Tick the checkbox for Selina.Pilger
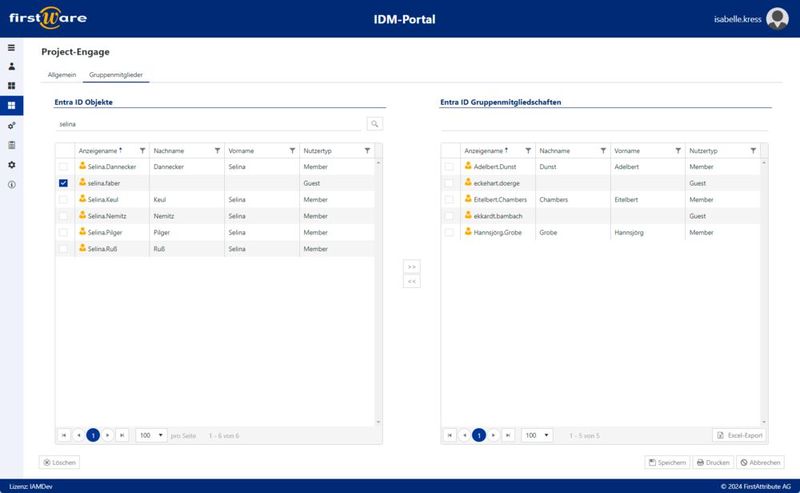Viewport: 800px width, 493px height. pyautogui.click(x=63, y=232)
